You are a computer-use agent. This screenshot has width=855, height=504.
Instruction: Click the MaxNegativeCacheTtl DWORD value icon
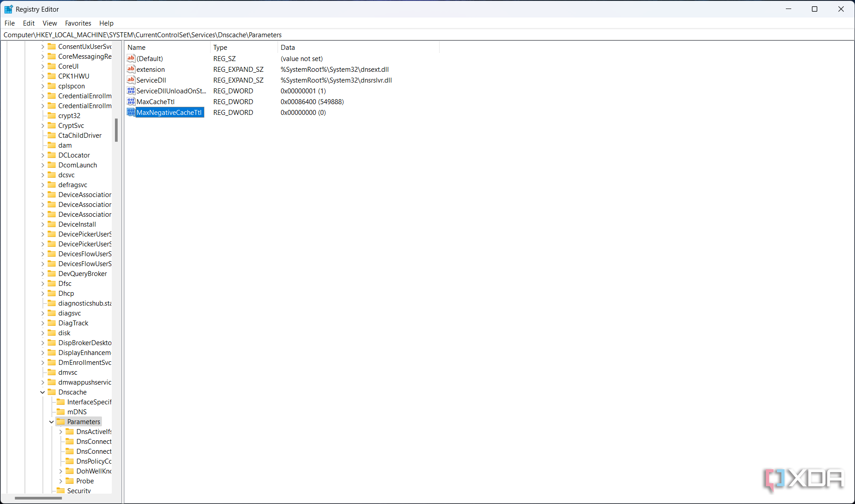tap(131, 112)
